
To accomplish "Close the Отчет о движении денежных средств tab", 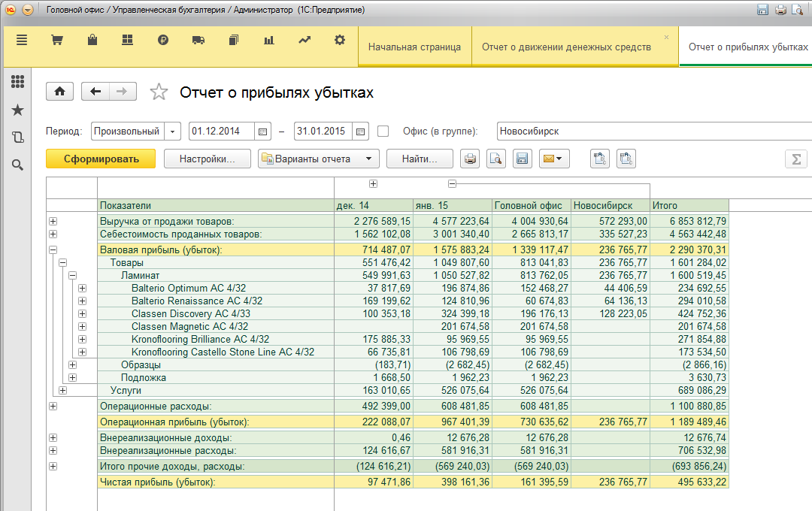I will (666, 38).
